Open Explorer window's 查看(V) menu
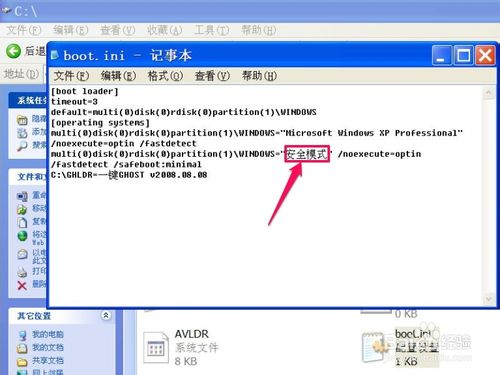This screenshot has height=375, width=500. (x=118, y=30)
